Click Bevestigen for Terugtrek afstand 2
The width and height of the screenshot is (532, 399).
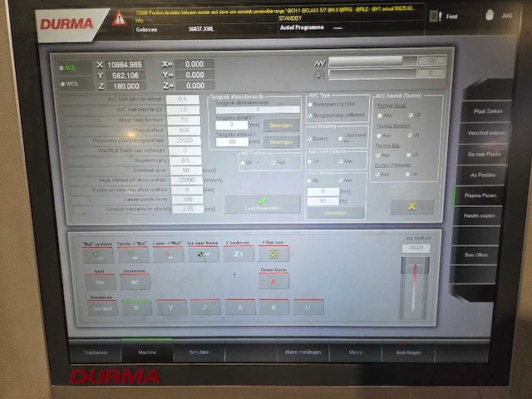click(281, 142)
